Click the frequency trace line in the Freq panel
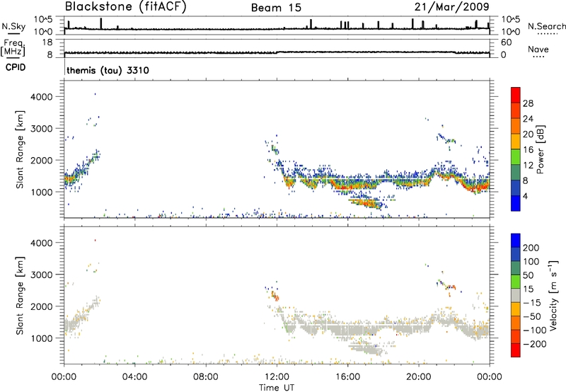 (x=277, y=52)
